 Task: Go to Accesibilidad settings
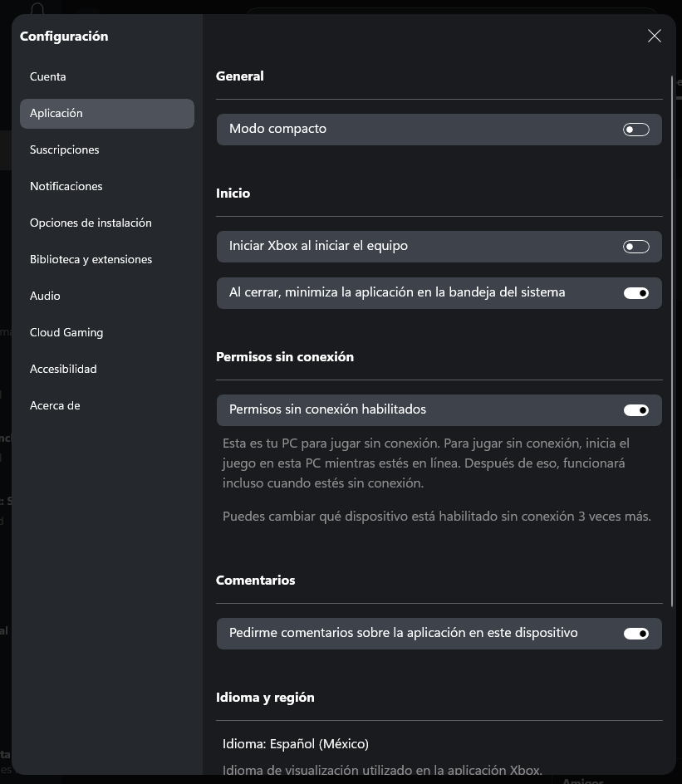pos(63,369)
